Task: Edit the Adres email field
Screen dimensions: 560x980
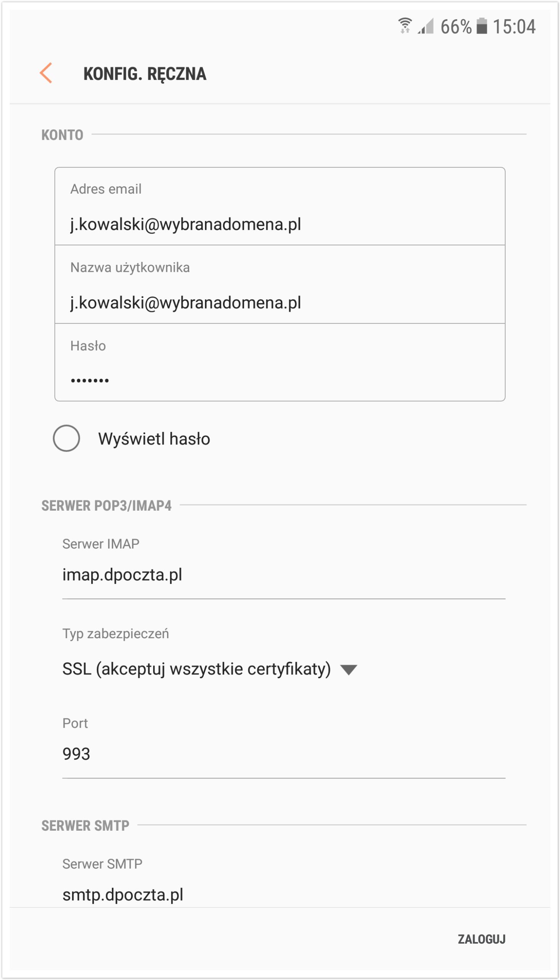Action: click(x=280, y=206)
